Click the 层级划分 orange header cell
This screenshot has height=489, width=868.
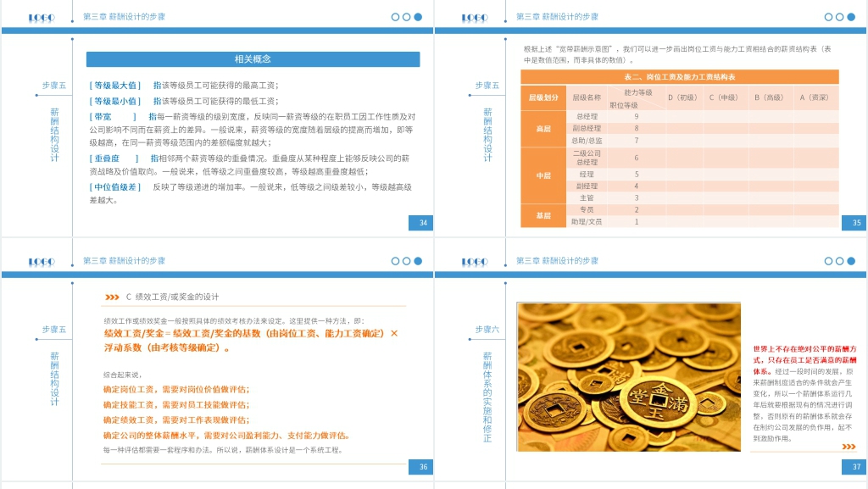[543, 97]
